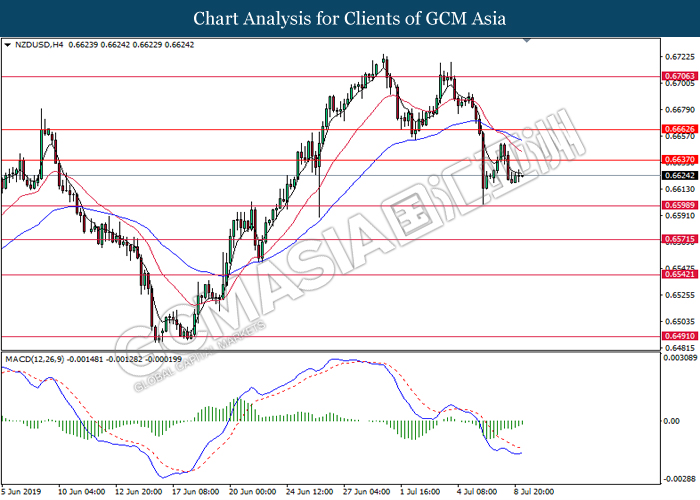
Task: Click the 4 Jul 08:00 time label
Action: point(477,492)
